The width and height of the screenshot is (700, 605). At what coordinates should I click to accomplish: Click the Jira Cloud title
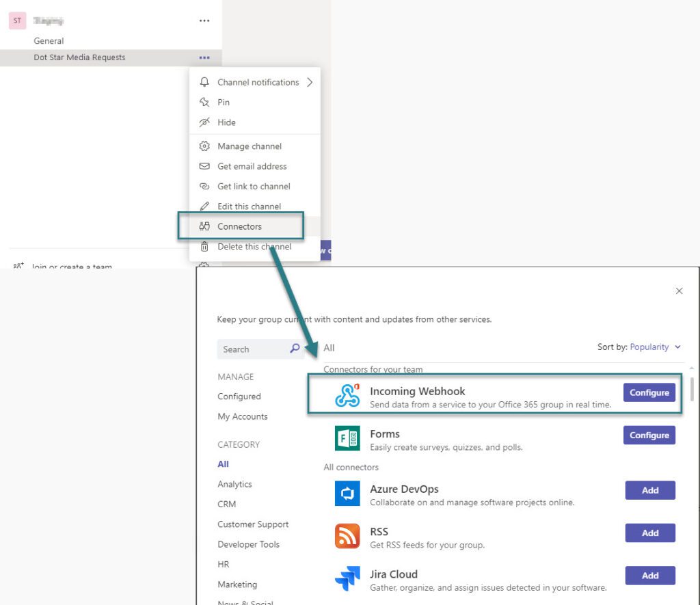[394, 574]
